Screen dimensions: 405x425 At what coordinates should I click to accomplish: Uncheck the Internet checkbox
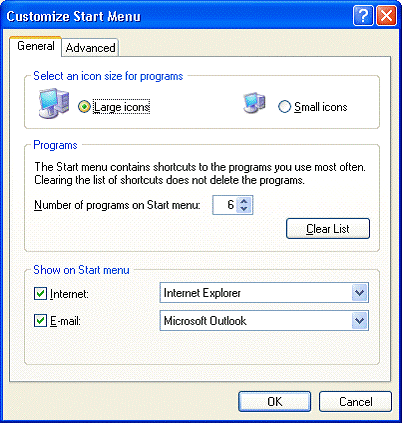pyautogui.click(x=40, y=294)
